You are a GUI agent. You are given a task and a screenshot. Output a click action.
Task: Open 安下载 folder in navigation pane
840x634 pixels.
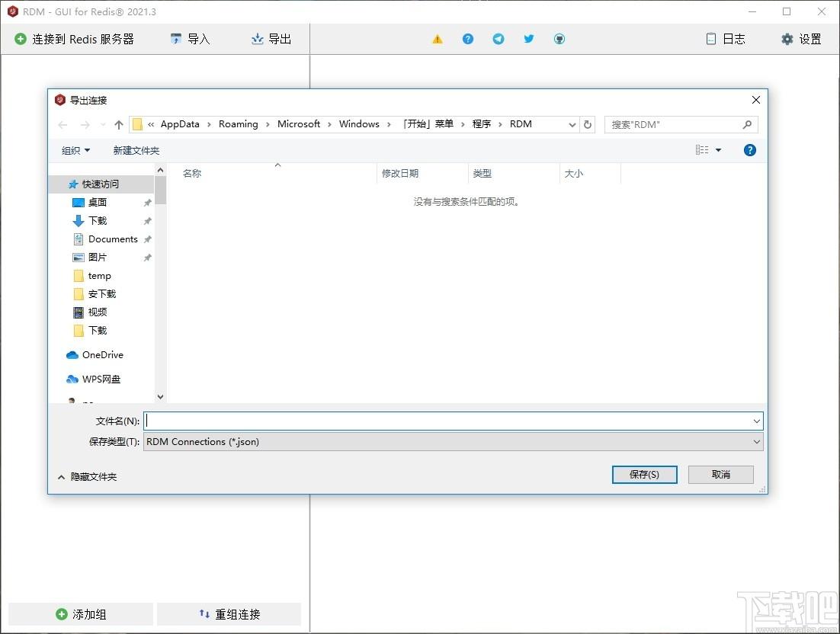pyautogui.click(x=102, y=294)
